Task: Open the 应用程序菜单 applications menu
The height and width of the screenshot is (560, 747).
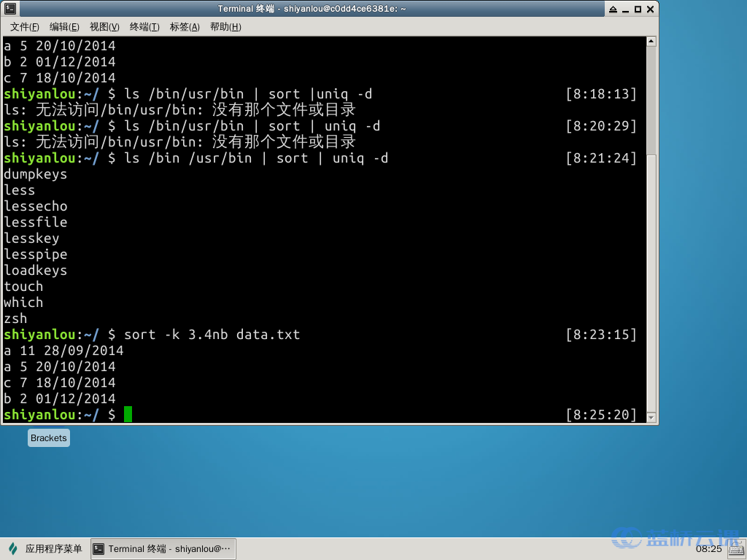Action: point(45,548)
